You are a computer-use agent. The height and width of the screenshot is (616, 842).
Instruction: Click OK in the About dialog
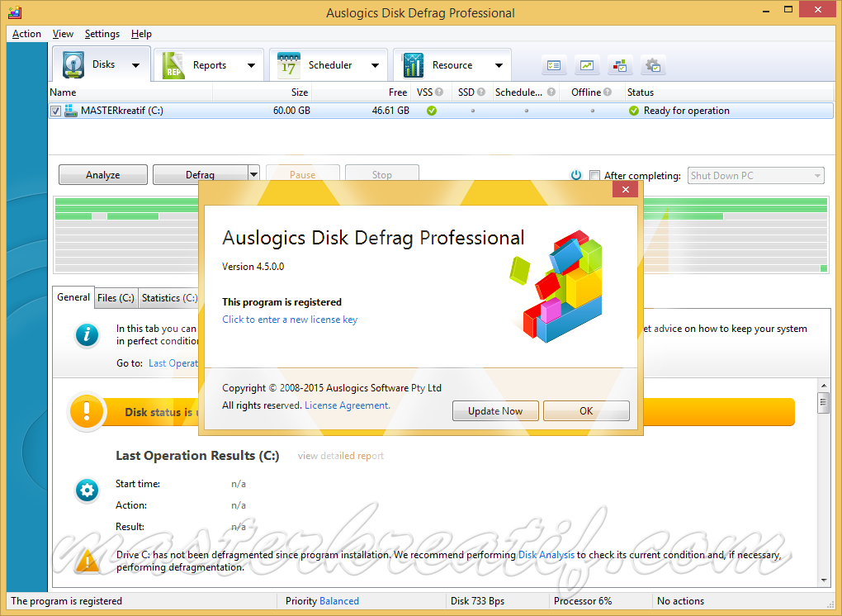point(586,411)
